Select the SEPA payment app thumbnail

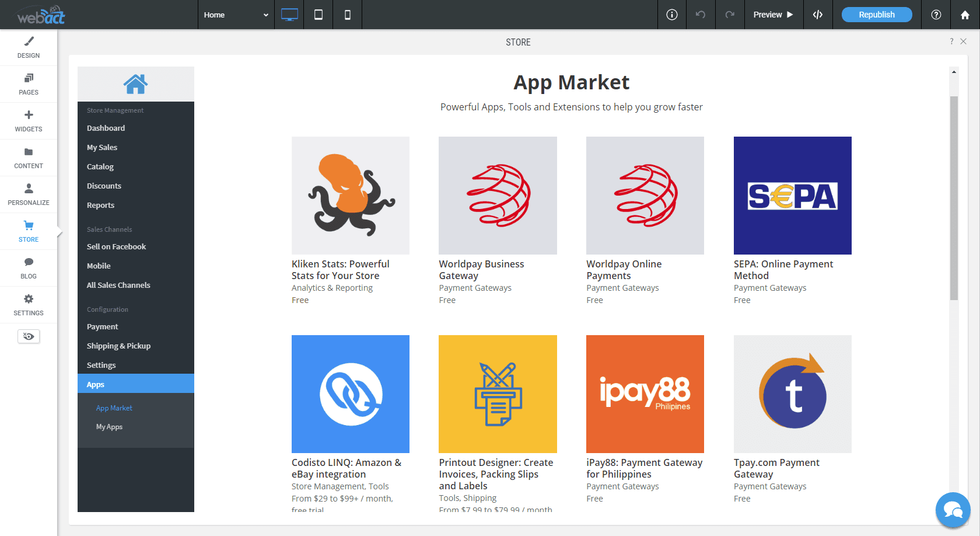click(792, 196)
